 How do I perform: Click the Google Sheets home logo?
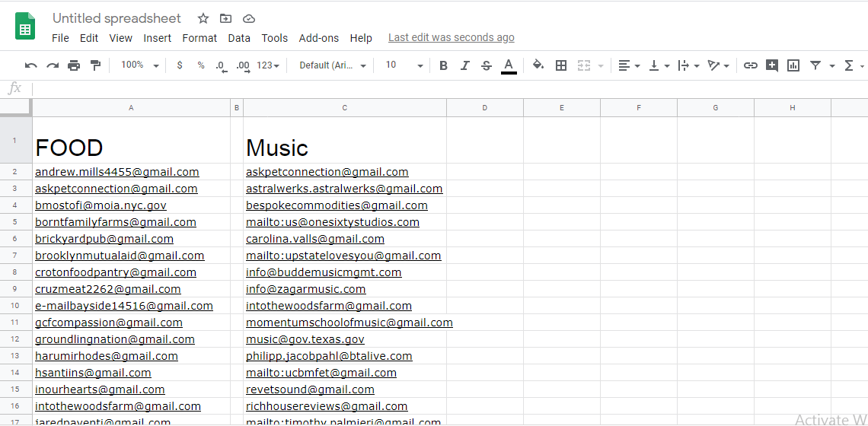point(25,27)
